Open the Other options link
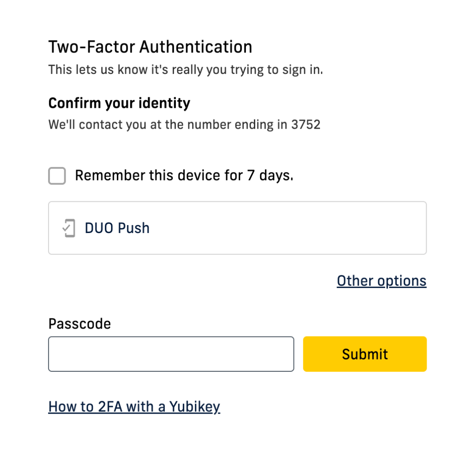Image resolution: width=476 pixels, height=455 pixels. click(381, 281)
